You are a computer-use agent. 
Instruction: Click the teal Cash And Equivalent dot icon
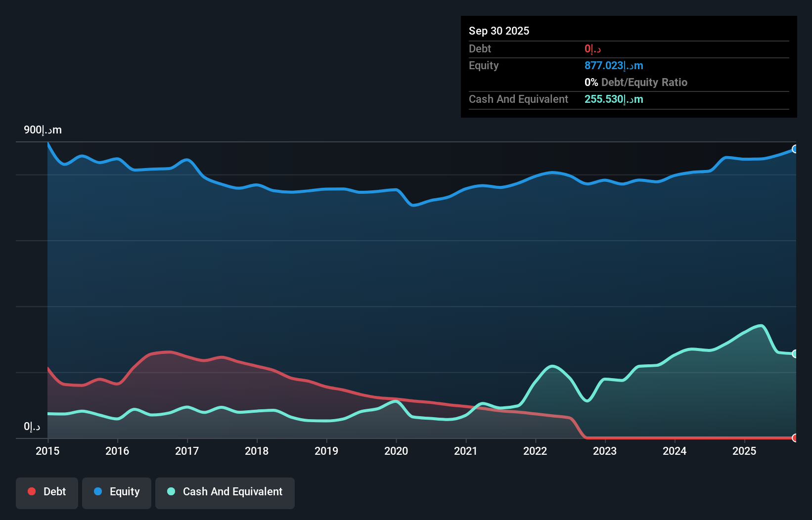[x=170, y=491]
